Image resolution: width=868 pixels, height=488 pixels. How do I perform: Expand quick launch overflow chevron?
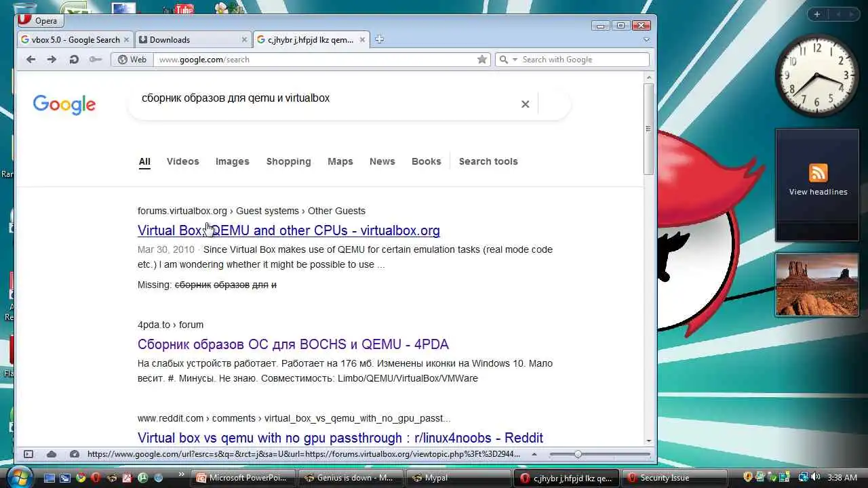[181, 476]
